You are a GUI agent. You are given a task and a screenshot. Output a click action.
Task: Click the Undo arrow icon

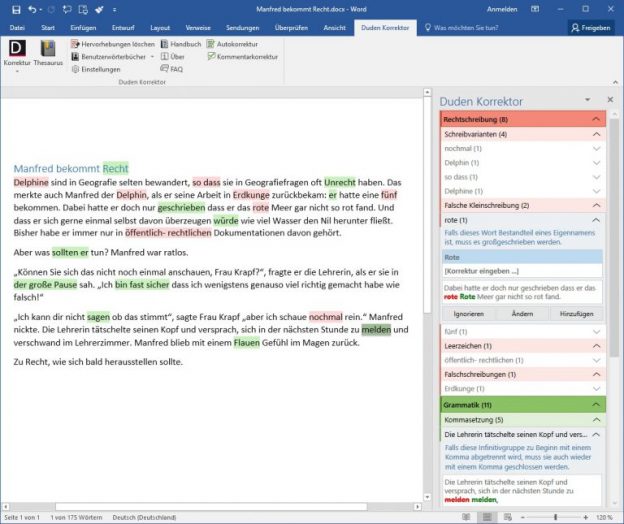(33, 10)
